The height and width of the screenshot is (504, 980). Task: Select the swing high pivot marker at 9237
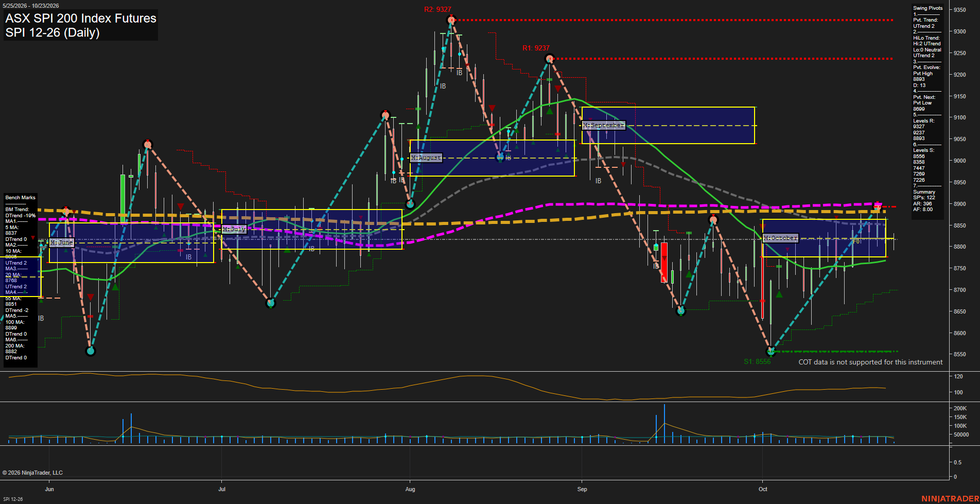point(550,59)
